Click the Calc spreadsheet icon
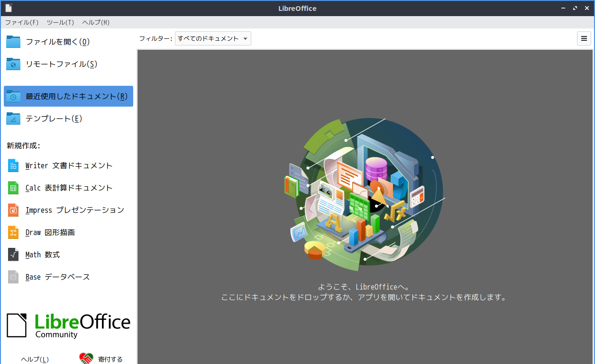This screenshot has height=364, width=595. (13, 188)
